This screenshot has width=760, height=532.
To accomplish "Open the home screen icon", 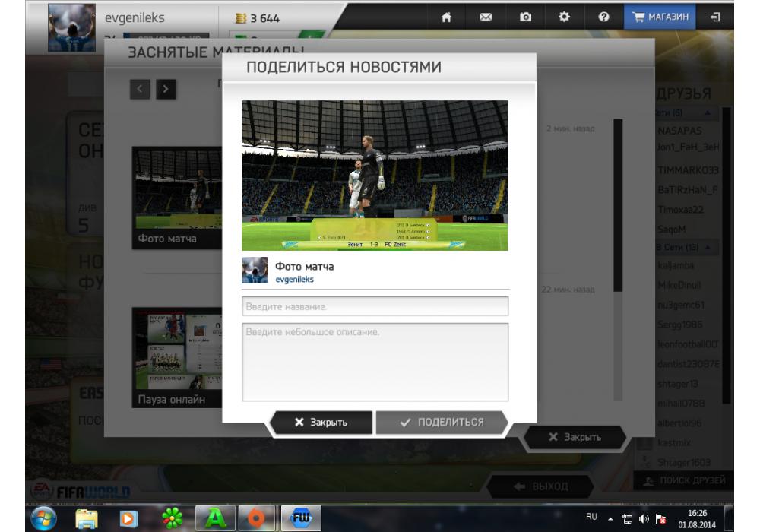I will point(446,17).
